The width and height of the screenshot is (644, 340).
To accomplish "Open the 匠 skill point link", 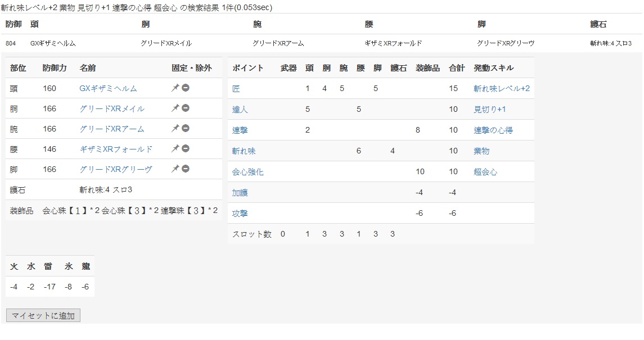I will (x=236, y=89).
